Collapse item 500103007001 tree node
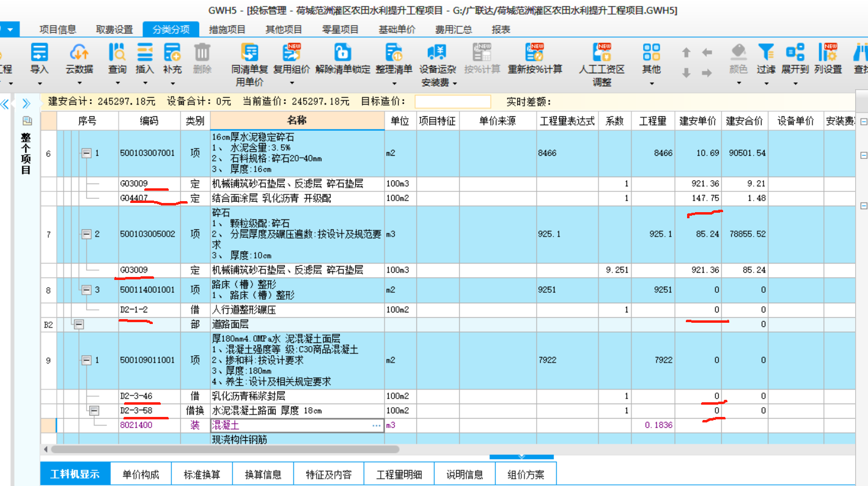Screen dimensions: 868x486 click(86, 153)
